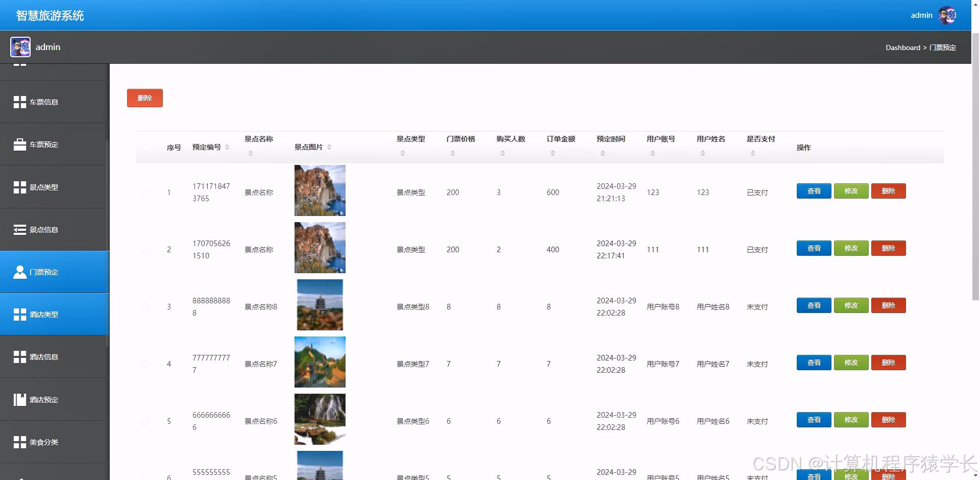Sort by the 用户姓名 column arrows

point(703,153)
